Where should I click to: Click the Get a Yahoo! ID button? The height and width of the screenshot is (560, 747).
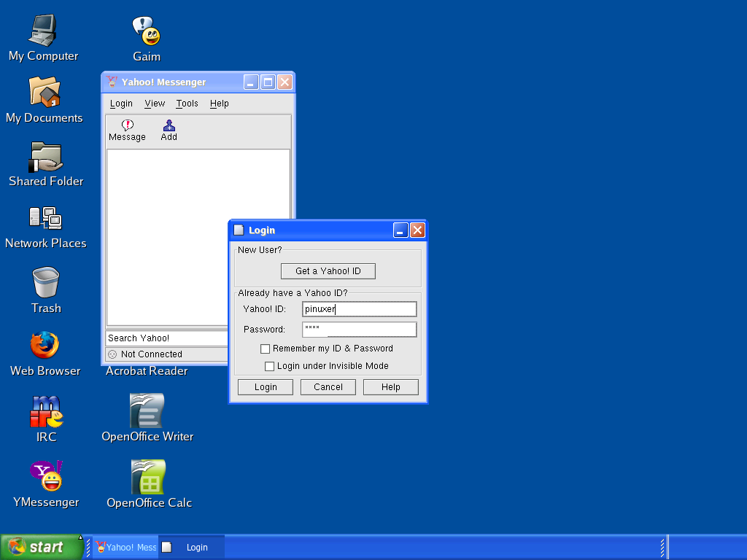point(328,271)
